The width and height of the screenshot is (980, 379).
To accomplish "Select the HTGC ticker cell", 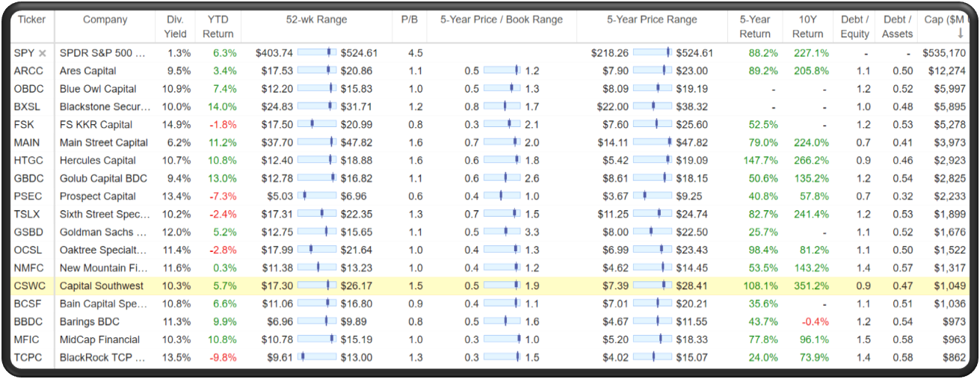I will [30, 161].
